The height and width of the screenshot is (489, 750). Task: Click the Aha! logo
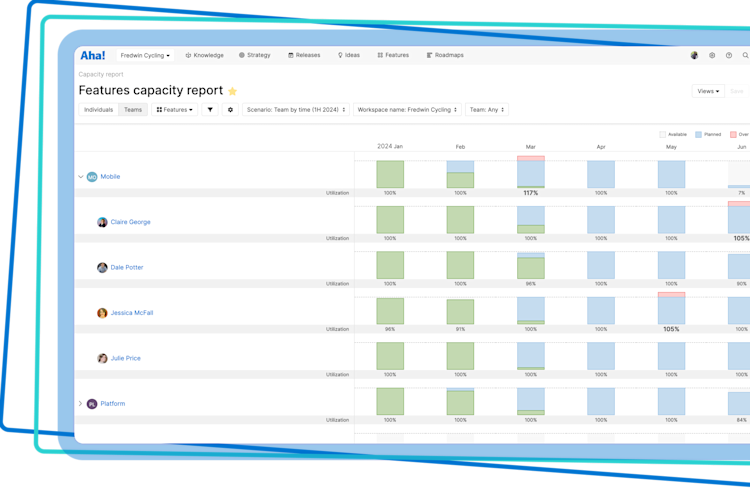tap(93, 56)
